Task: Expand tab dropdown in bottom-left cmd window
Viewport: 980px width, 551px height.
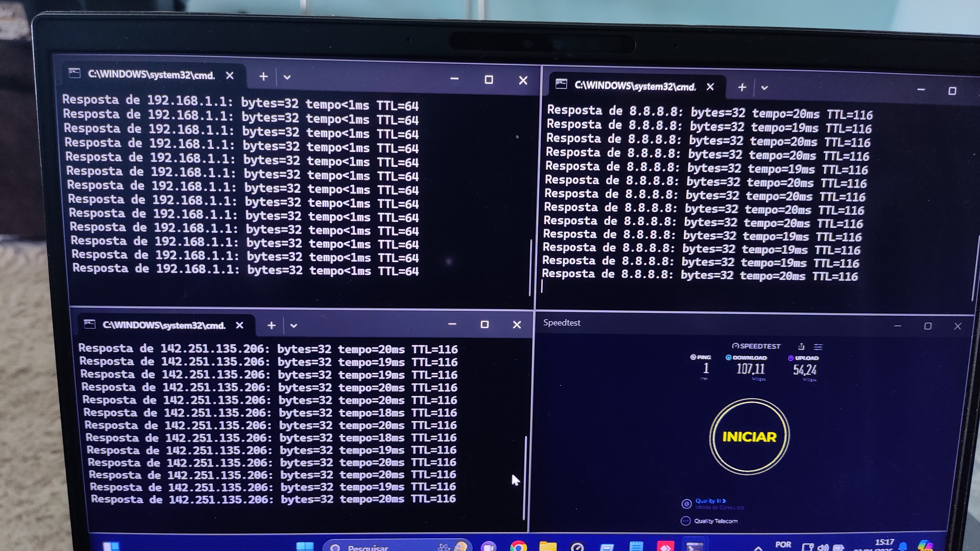Action: click(x=294, y=325)
